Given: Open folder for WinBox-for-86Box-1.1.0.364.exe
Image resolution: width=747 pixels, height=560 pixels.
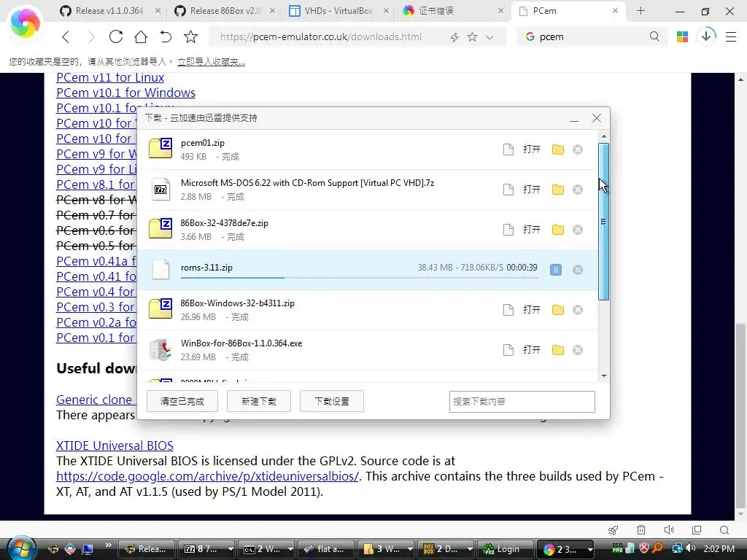Looking at the screenshot, I should (558, 350).
